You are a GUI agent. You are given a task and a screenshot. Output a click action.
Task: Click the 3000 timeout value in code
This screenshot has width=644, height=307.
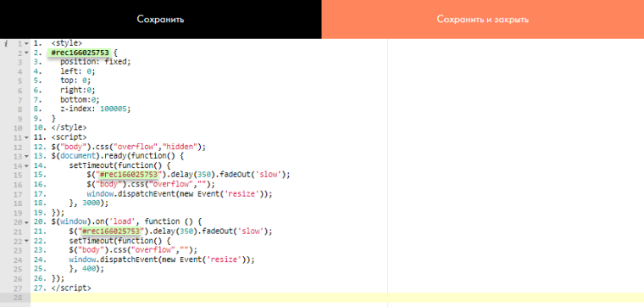[x=90, y=203]
